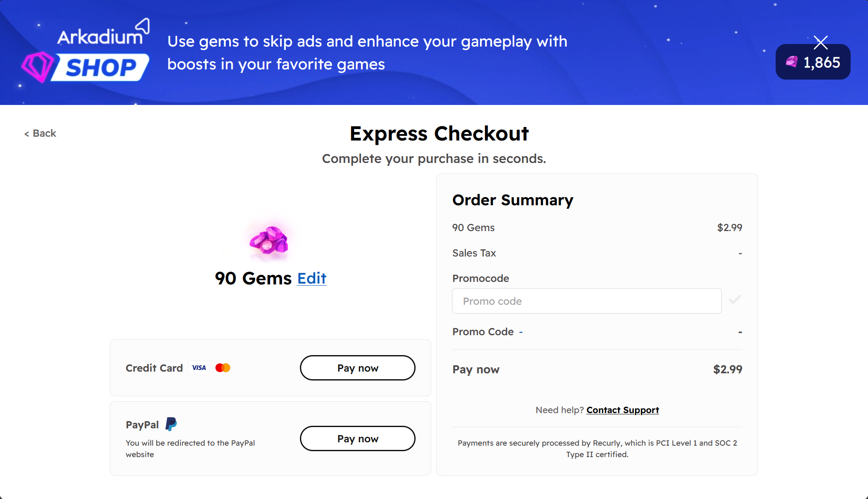Click the Order Summary heading

(513, 200)
